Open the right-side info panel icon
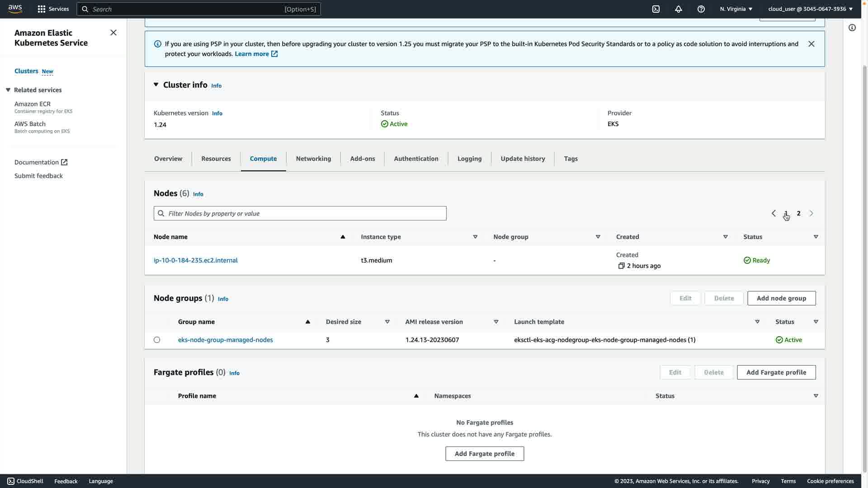The width and height of the screenshot is (868, 488). (852, 28)
